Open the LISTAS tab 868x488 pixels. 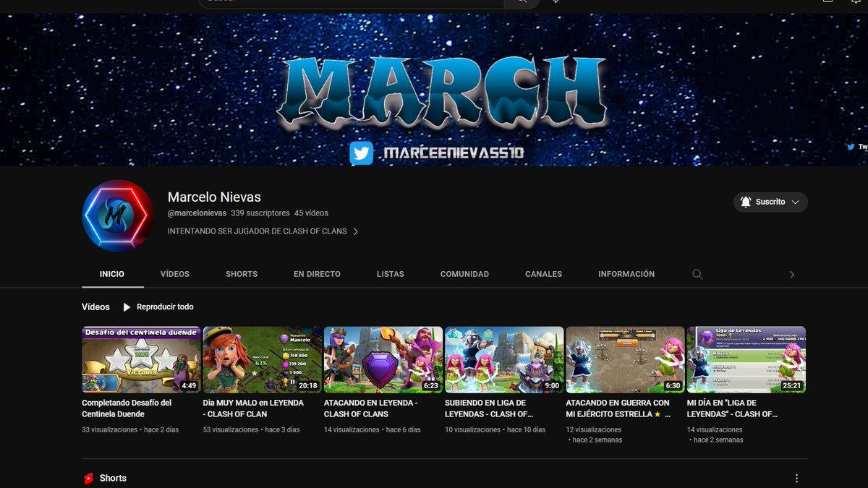coord(391,274)
